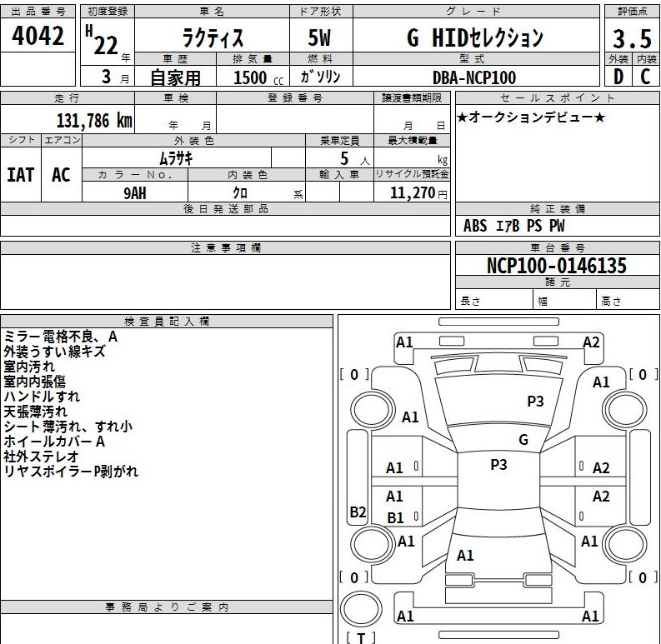Click the chassis number NCP100-0146135
The height and width of the screenshot is (644, 661).
point(557,266)
